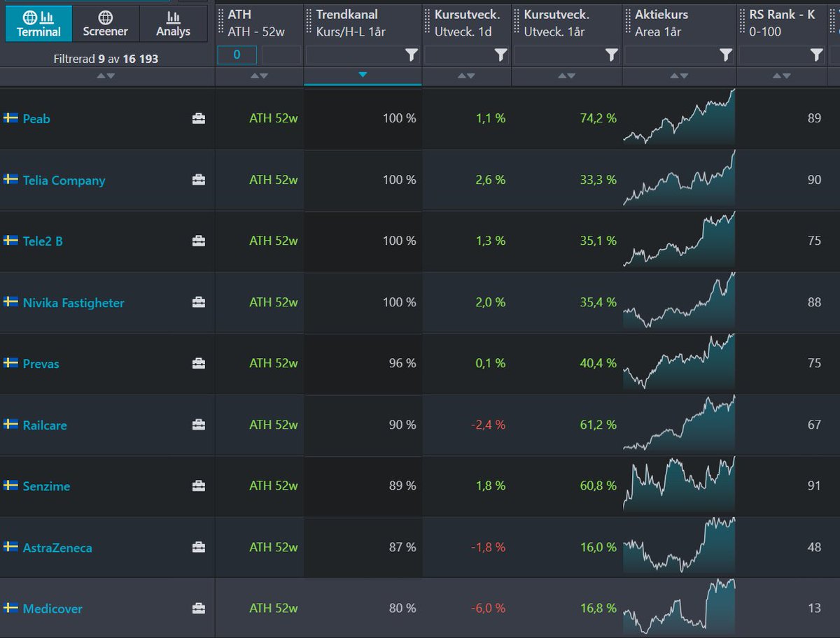The width and height of the screenshot is (840, 638).
Task: Open briefcase icon for Medicover
Action: point(199,609)
